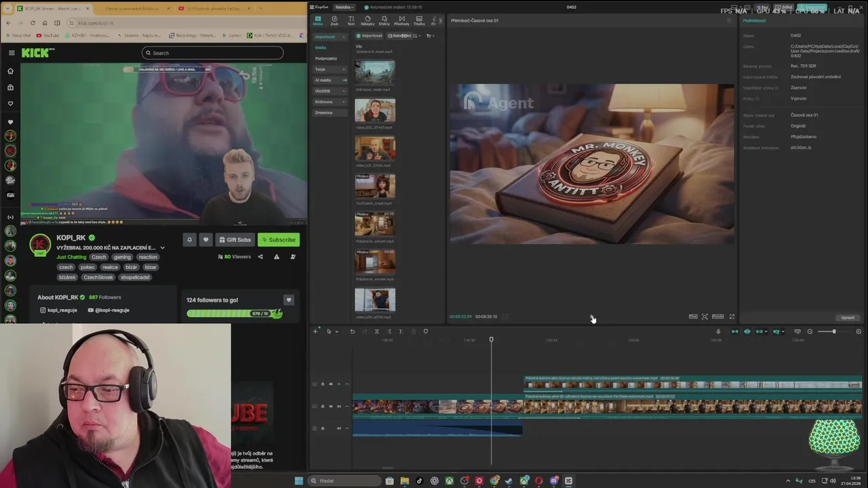The height and width of the screenshot is (488, 868).
Task: Open the preview aspect ratio option
Action: coord(717,317)
